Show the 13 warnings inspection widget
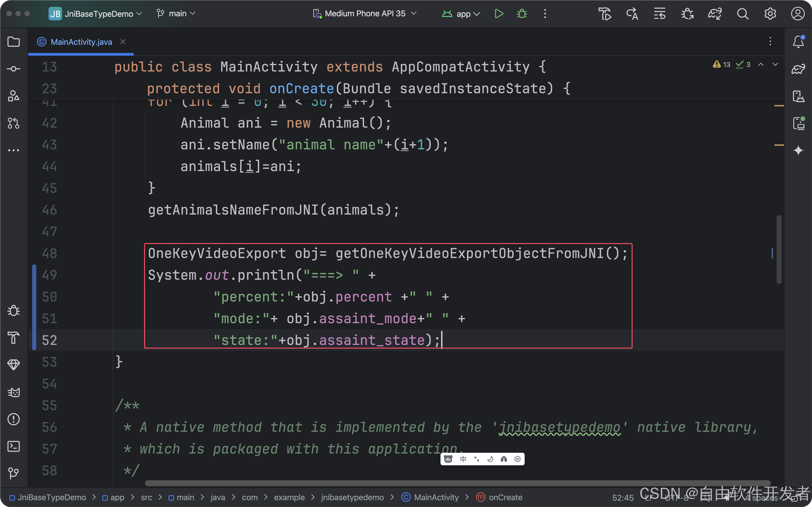812x507 pixels. click(x=721, y=64)
